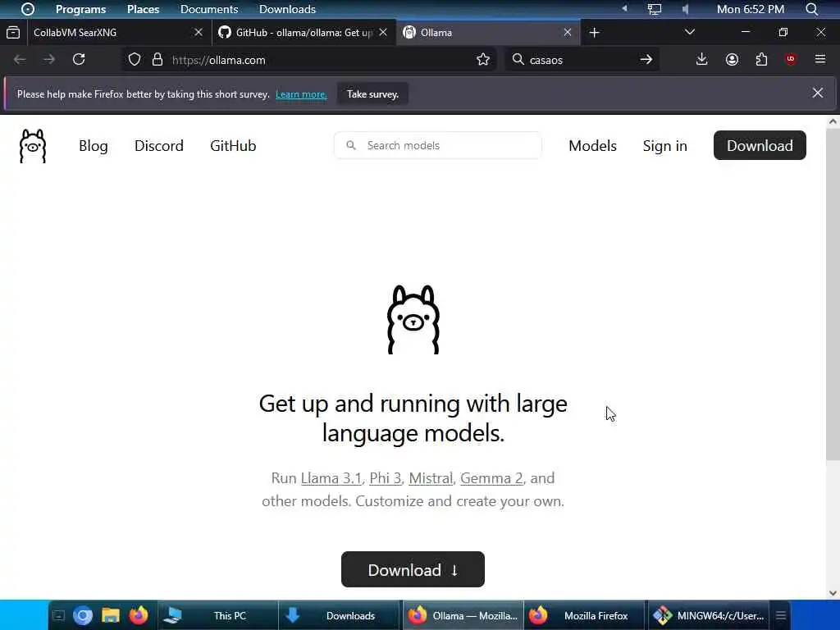Open a new tab with the plus icon

[x=594, y=33]
